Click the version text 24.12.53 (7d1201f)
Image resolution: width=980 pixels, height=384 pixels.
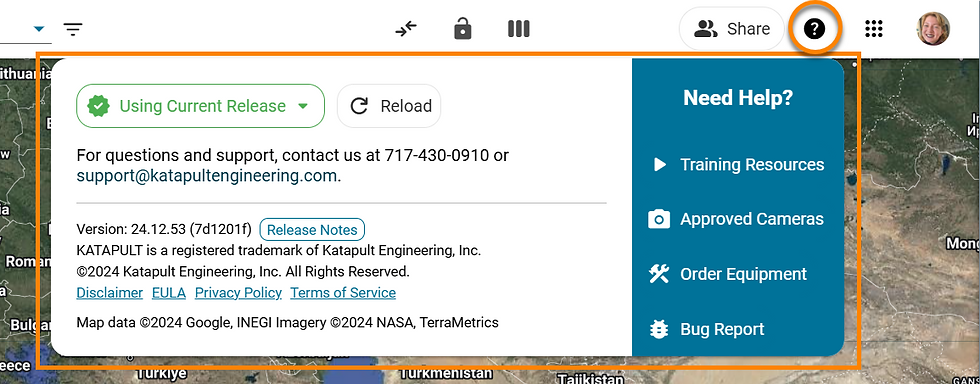point(191,230)
